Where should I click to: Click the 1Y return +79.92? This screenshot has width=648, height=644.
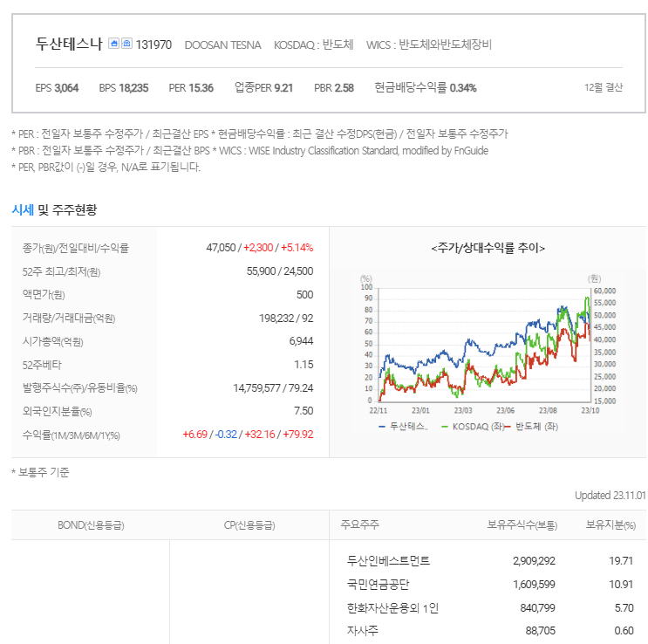pyautogui.click(x=298, y=435)
